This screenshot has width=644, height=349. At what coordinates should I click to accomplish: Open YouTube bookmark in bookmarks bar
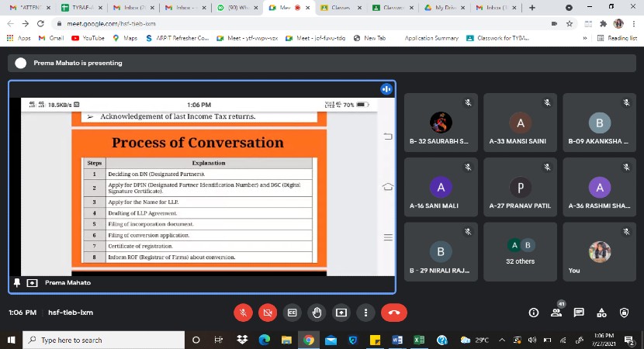(88, 37)
